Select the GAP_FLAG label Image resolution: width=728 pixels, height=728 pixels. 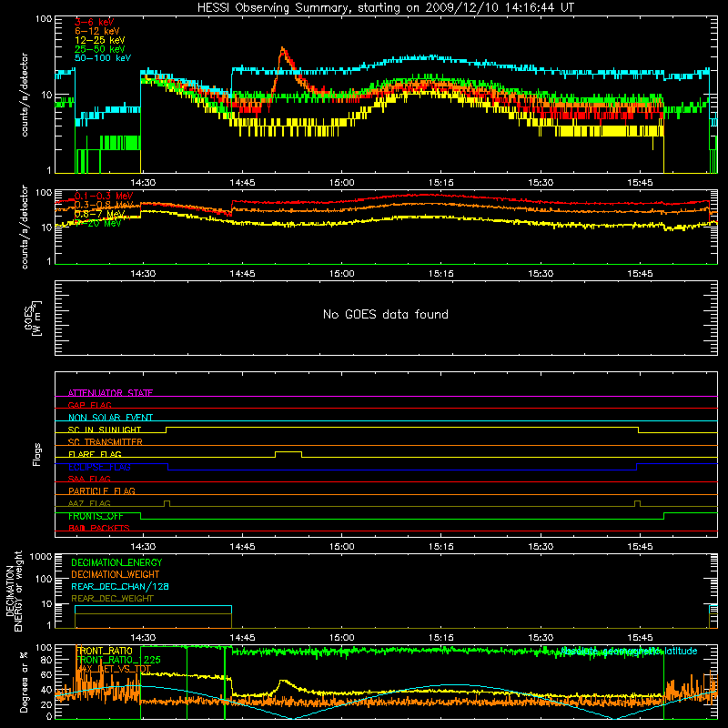(89, 405)
